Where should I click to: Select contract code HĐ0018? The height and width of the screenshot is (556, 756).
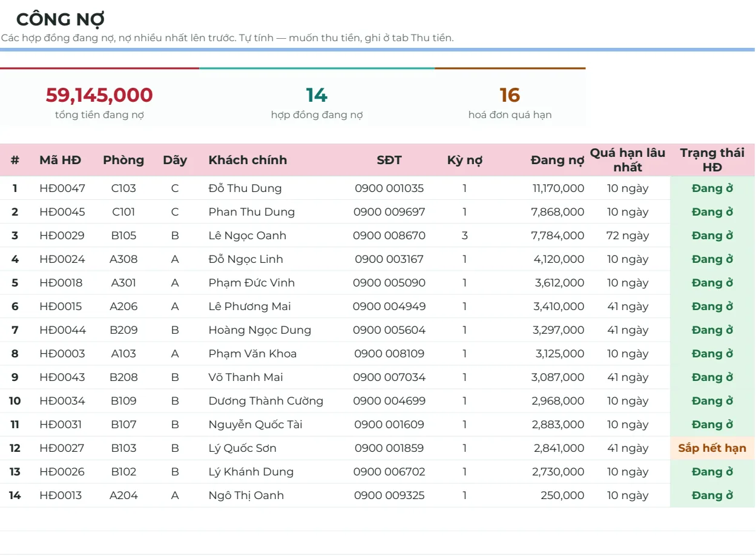tap(61, 283)
